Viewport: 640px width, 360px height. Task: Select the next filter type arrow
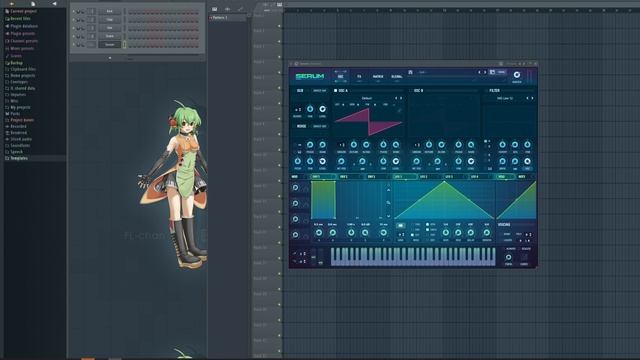pyautogui.click(x=532, y=98)
